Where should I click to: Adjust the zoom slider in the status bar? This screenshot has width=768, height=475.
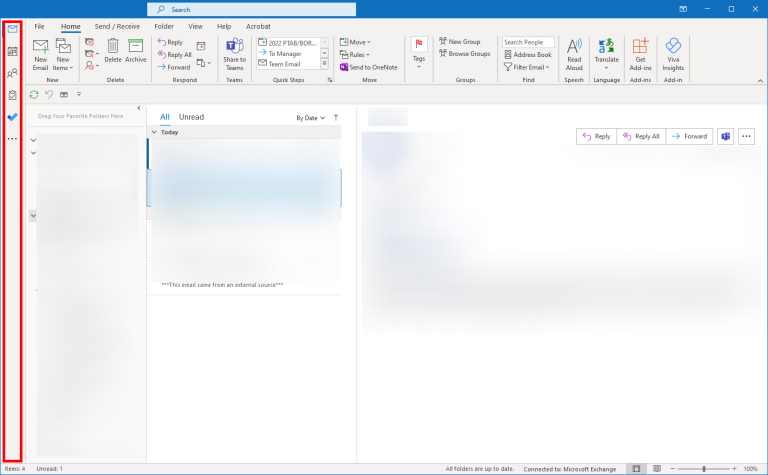click(x=703, y=468)
